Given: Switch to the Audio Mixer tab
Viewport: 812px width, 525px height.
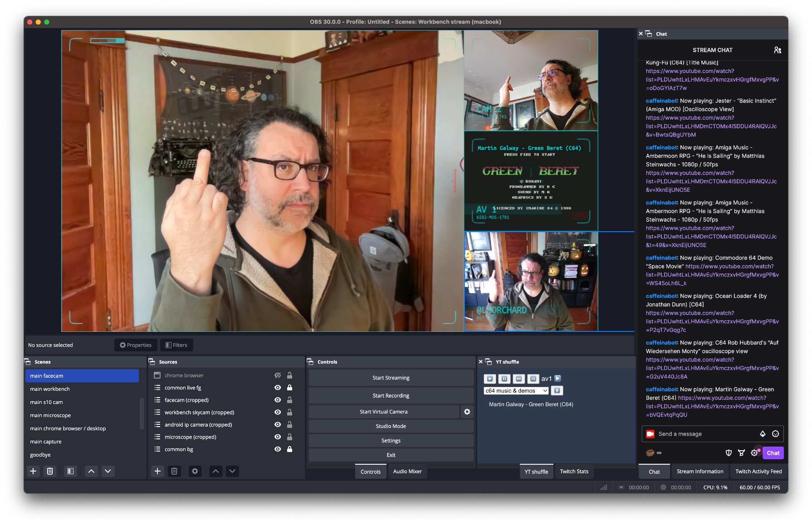Looking at the screenshot, I should pos(407,472).
